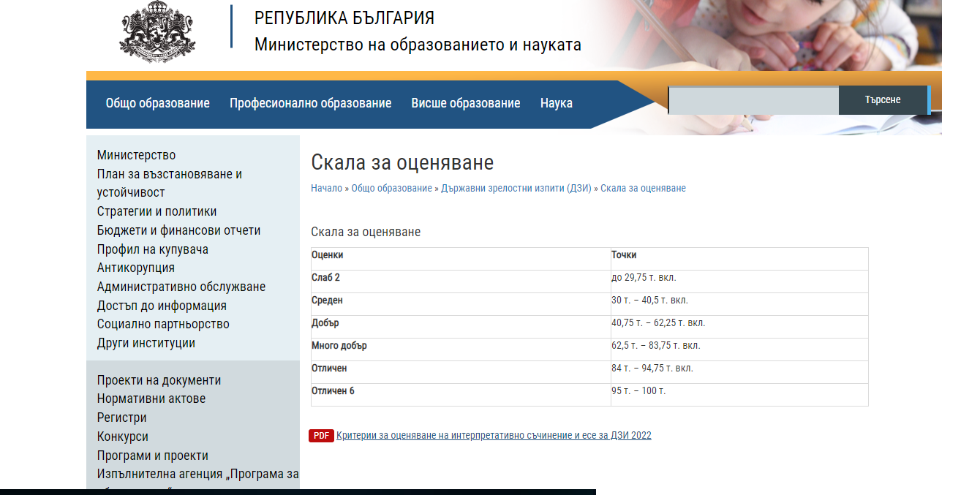Open the ДЗИ 2022 evaluation criteria PDF link

[x=493, y=436]
